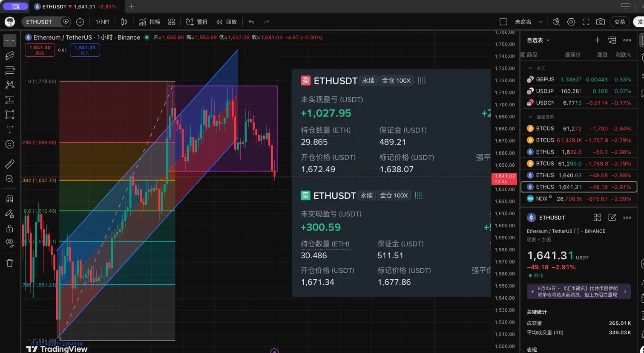Image resolution: width=644 pixels, height=353 pixels.
Task: Add a symbol to the watchlist
Action: pos(597,40)
